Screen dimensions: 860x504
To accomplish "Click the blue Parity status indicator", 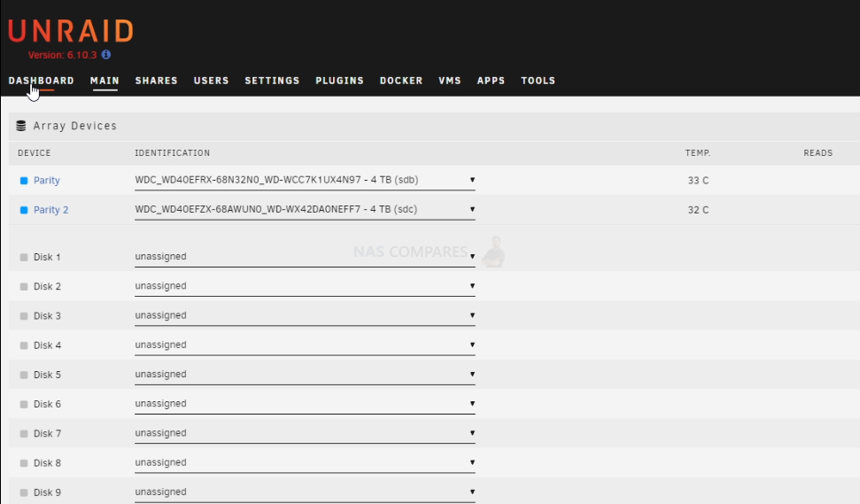I will pyautogui.click(x=24, y=181).
